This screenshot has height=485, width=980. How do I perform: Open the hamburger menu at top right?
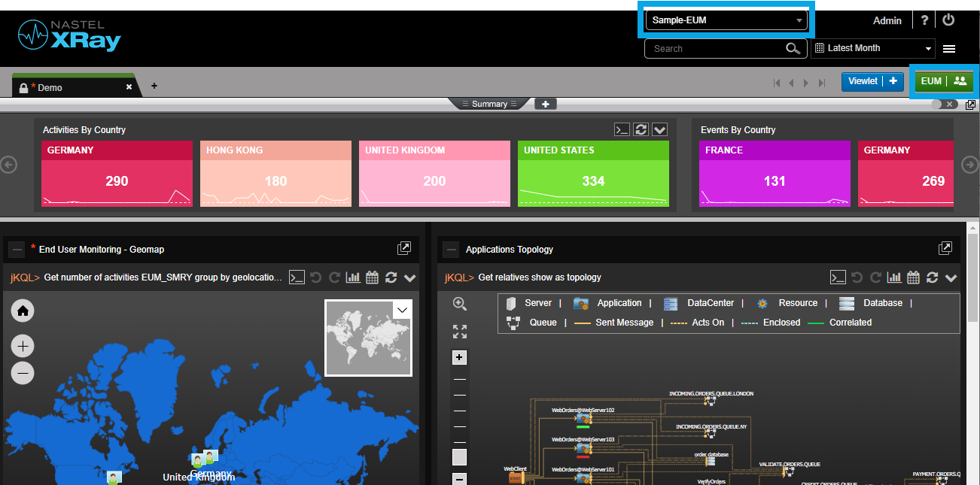tap(949, 48)
